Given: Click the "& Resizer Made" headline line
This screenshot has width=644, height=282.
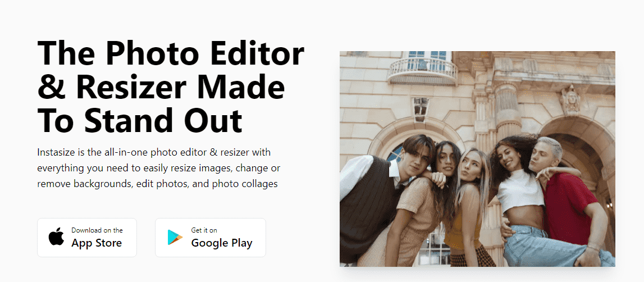Looking at the screenshot, I should pos(161,87).
